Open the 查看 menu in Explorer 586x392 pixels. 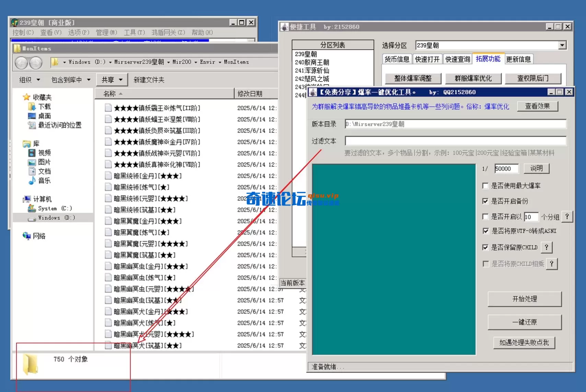[49, 32]
